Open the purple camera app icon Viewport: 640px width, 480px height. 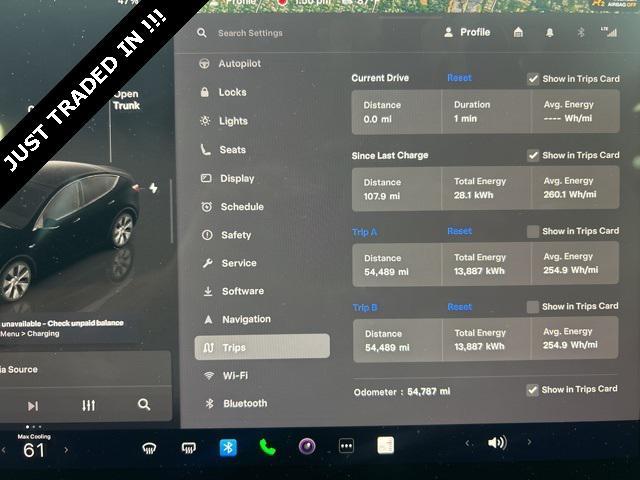[307, 446]
